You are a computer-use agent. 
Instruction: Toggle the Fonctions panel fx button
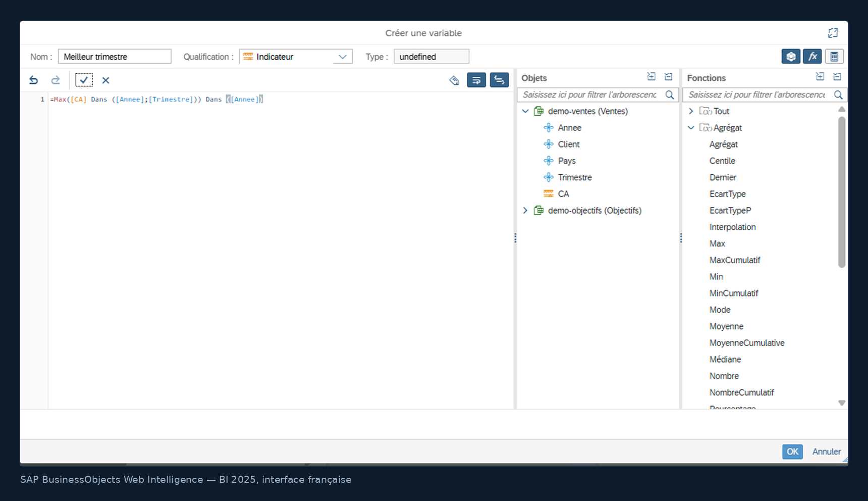coord(812,57)
